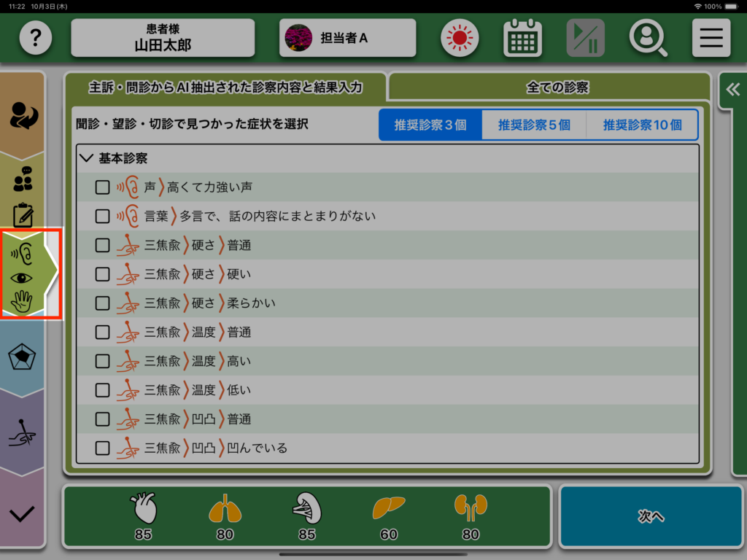Image resolution: width=747 pixels, height=560 pixels.
Task: Check the 高くて力強い声 checkbox
Action: pos(103,187)
